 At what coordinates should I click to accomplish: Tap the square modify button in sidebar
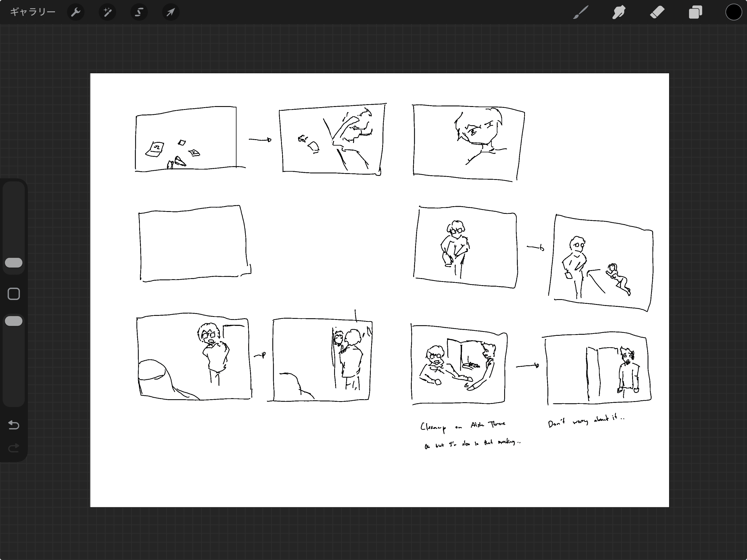(14, 294)
